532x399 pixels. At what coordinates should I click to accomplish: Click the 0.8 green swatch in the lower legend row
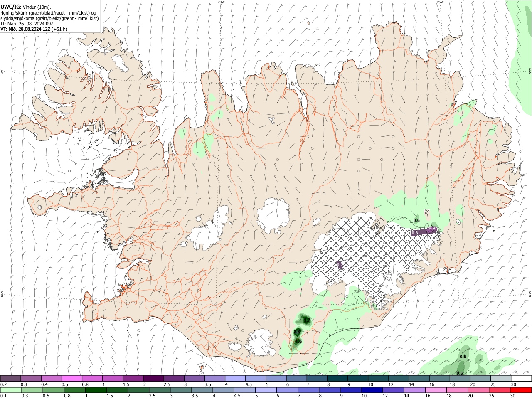74,390
